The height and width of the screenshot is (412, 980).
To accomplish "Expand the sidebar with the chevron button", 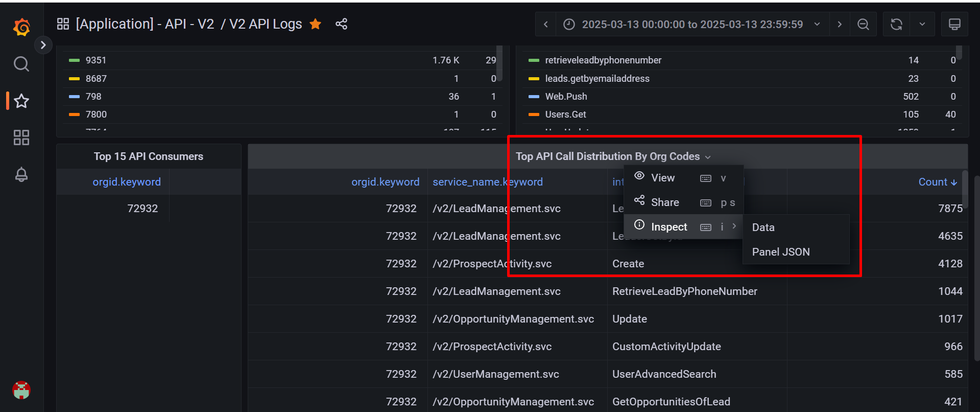I will [43, 45].
